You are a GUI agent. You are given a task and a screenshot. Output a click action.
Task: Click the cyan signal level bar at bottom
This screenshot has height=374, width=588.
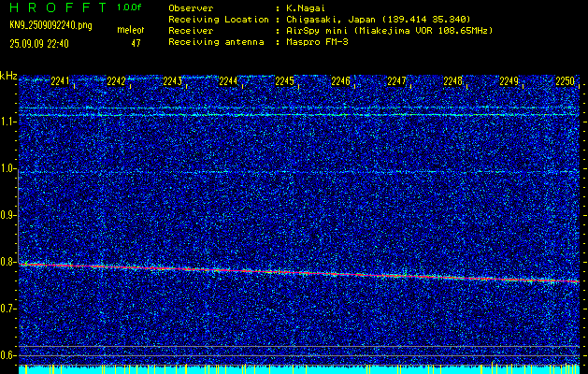click(x=299, y=369)
